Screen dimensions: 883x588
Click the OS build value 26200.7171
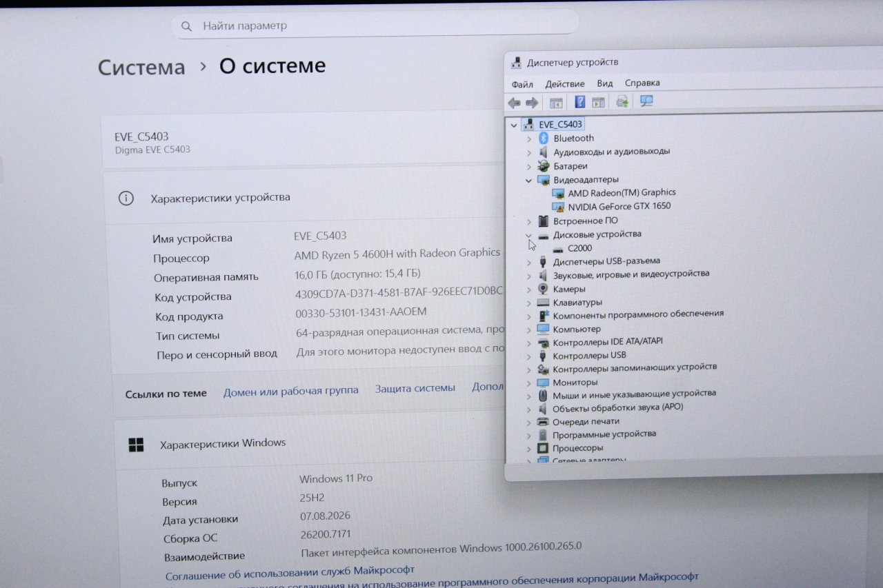point(326,534)
